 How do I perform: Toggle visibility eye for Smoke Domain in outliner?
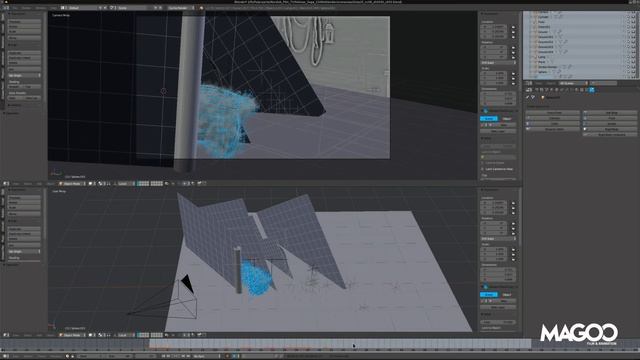pos(625,67)
